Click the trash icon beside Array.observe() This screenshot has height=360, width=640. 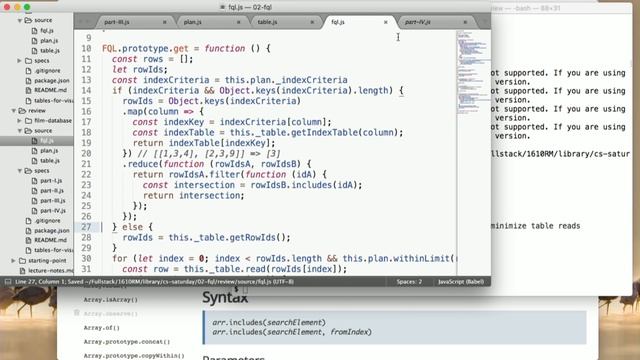tap(76, 313)
